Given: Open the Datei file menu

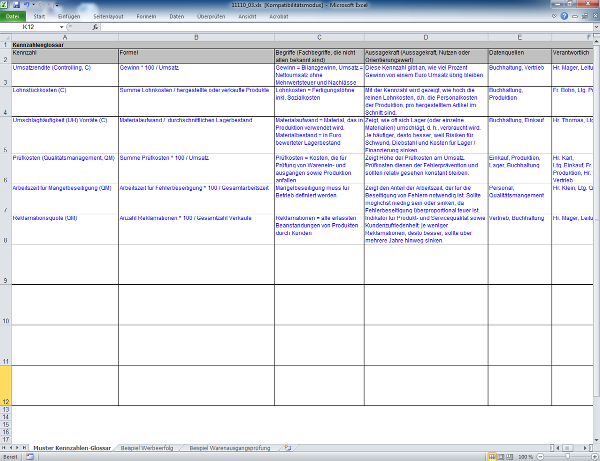Looking at the screenshot, I should click(x=11, y=17).
